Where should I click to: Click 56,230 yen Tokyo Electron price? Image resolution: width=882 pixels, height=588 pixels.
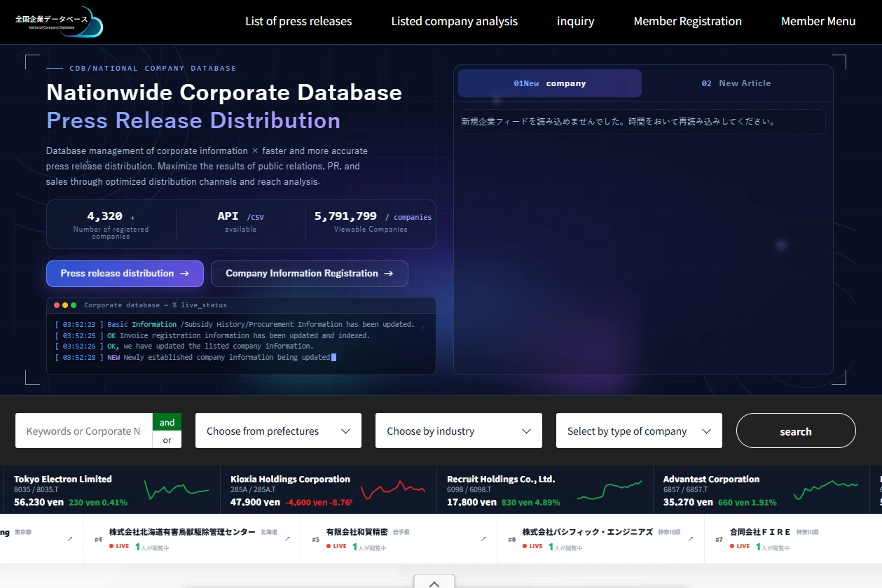pyautogui.click(x=39, y=503)
